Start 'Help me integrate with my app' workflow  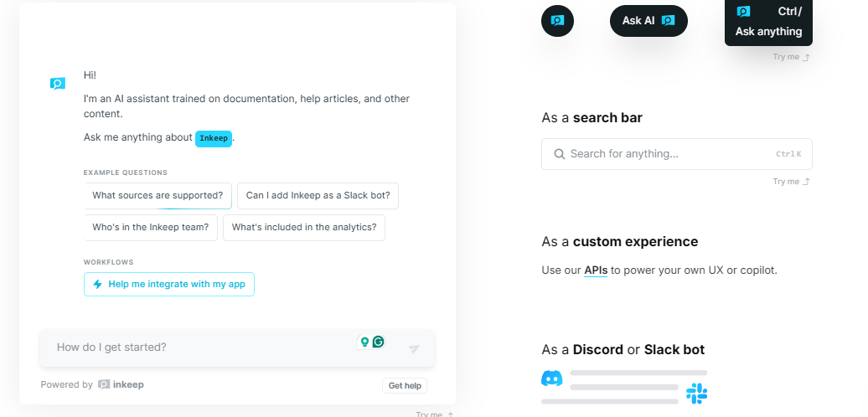[x=168, y=284]
